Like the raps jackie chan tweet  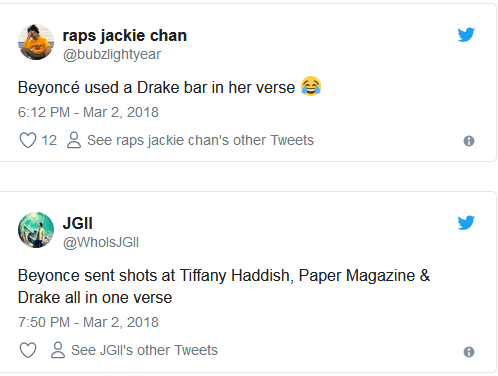click(28, 140)
